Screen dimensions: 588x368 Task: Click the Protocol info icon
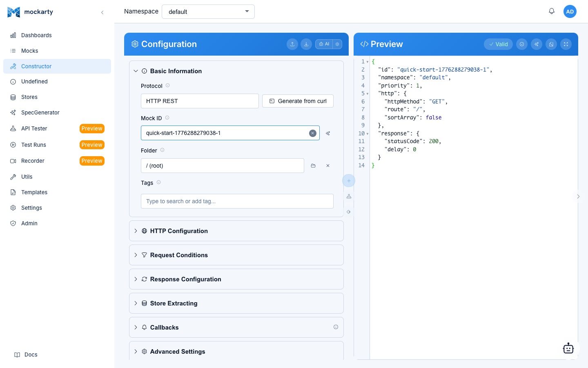coord(167,85)
